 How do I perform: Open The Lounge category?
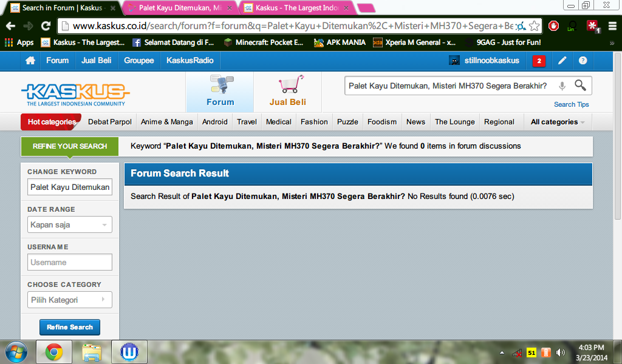[x=454, y=122]
